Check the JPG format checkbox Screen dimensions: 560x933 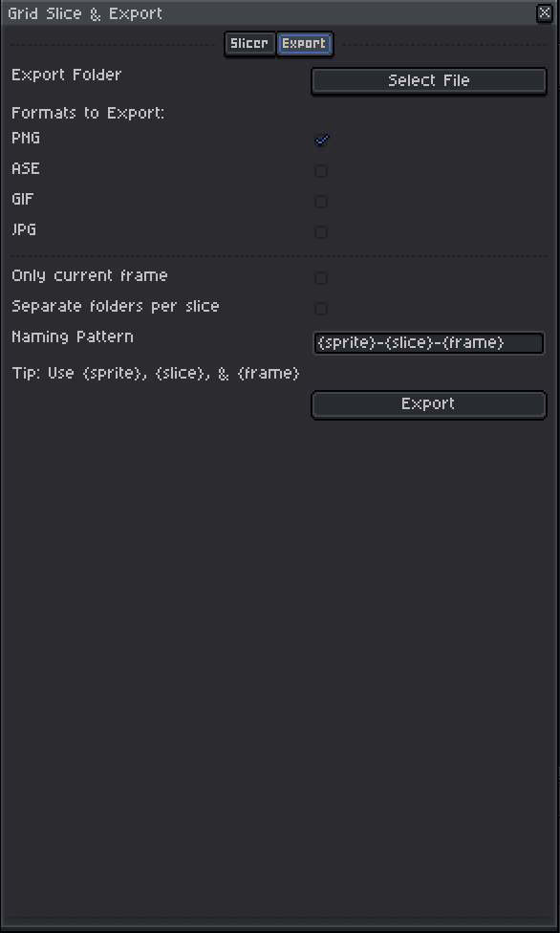click(x=321, y=232)
